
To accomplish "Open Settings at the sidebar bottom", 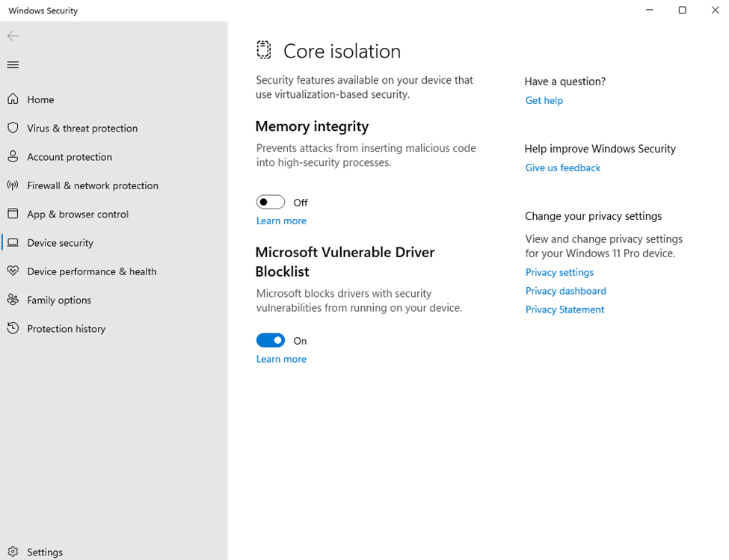I will point(45,552).
